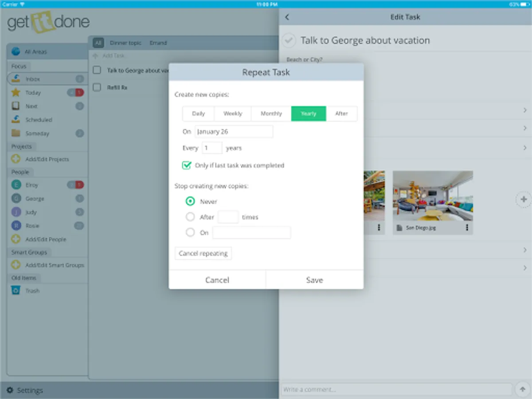Select the Weekly repeat tab
The height and width of the screenshot is (399, 532).
(x=233, y=113)
